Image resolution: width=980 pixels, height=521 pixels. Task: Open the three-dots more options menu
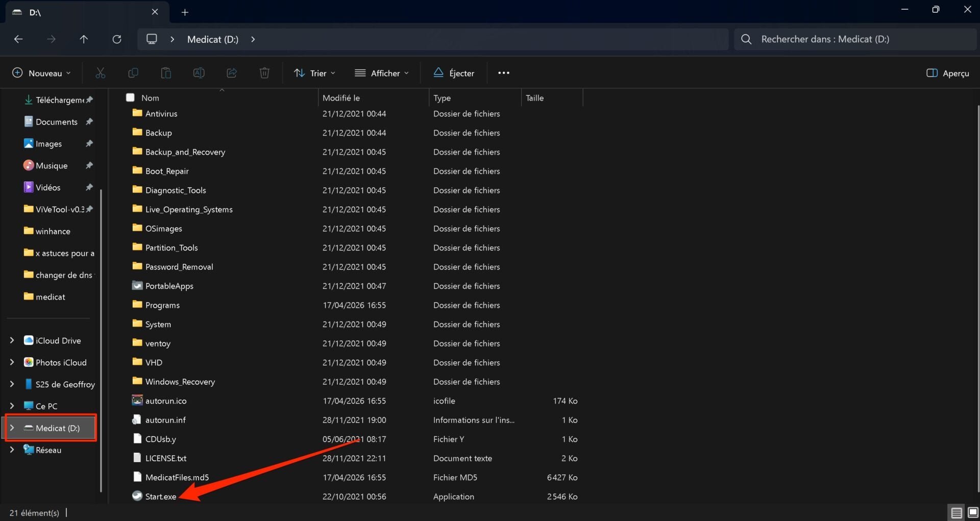coord(503,73)
